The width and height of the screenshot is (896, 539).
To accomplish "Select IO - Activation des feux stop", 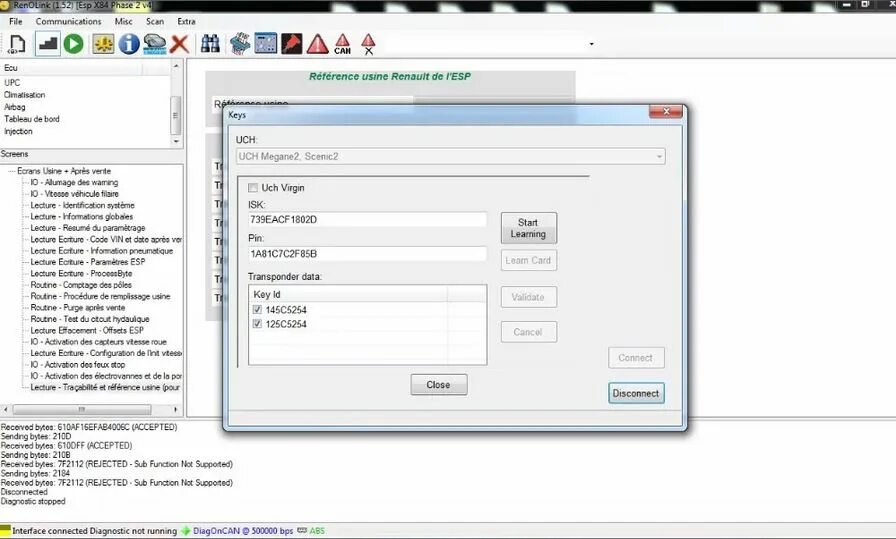I will point(77,365).
